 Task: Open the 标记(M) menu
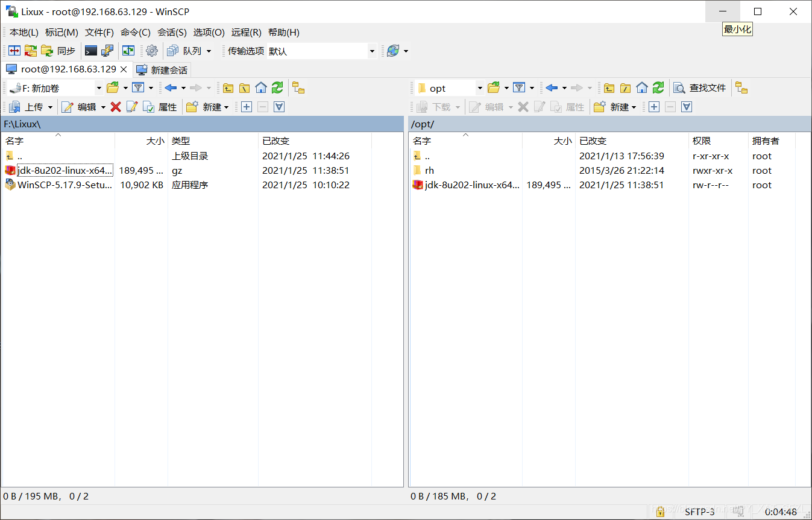[61, 32]
